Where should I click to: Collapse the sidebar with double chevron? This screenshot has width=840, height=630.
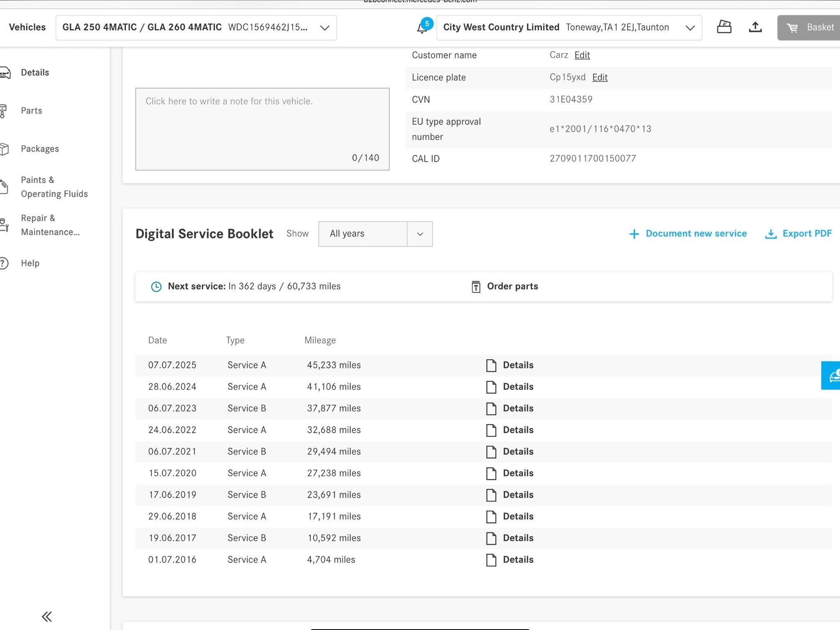pyautogui.click(x=47, y=616)
